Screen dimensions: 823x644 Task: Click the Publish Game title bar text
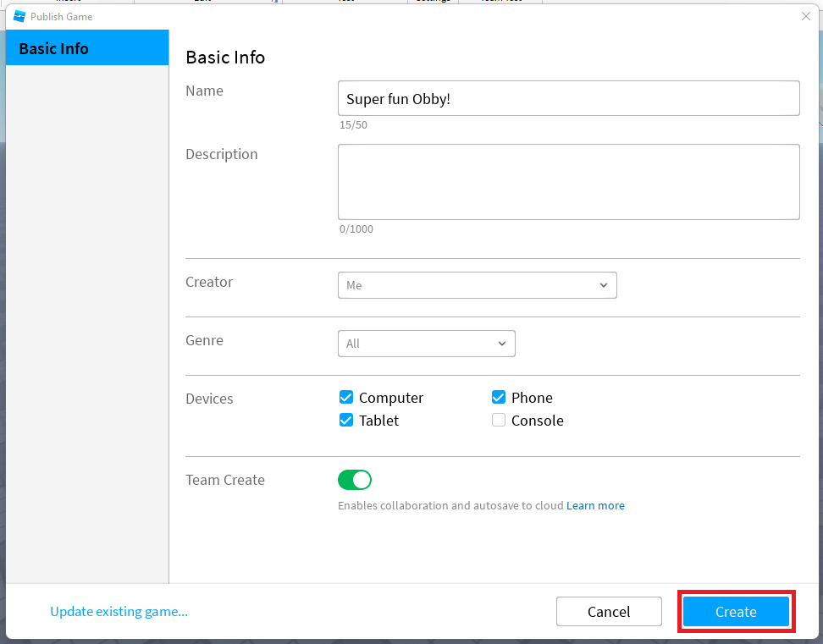point(62,16)
